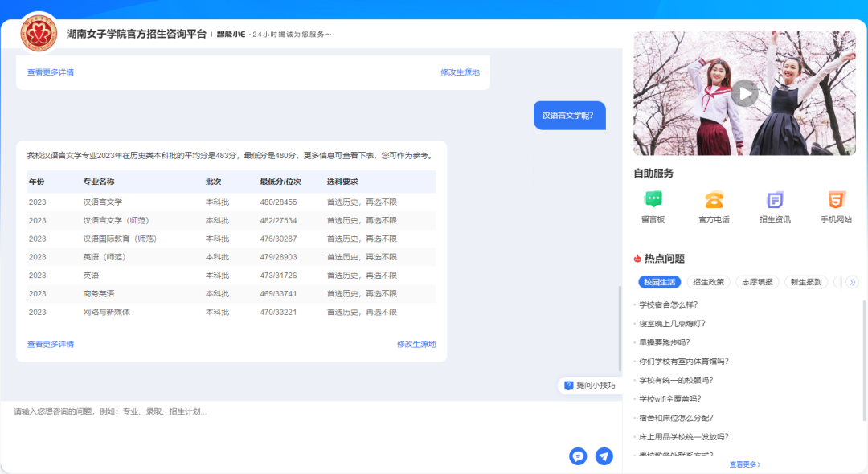
Task: Switch to the 志愿填报 tab
Action: [756, 282]
